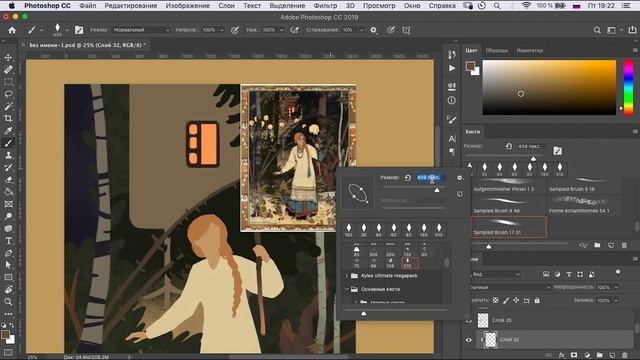
Task: Select the Zoom tool
Action: click(8, 302)
